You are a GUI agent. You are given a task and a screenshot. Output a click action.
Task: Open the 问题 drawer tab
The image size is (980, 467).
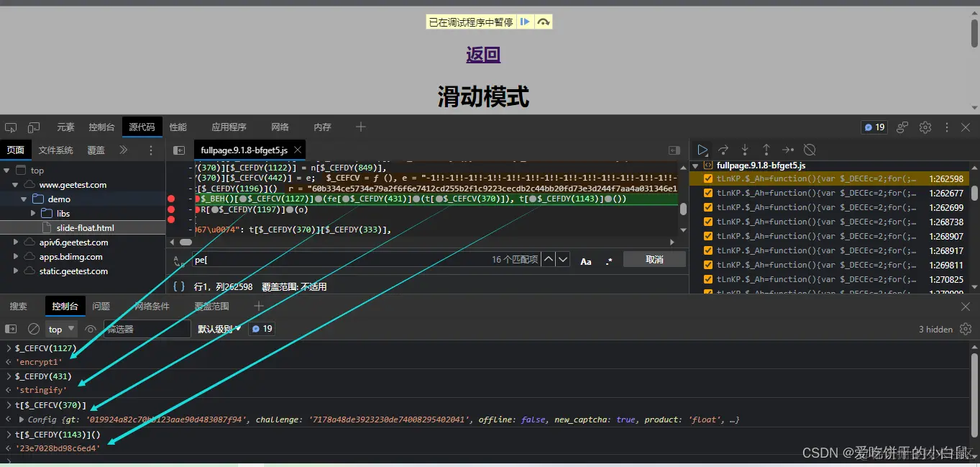coord(101,307)
